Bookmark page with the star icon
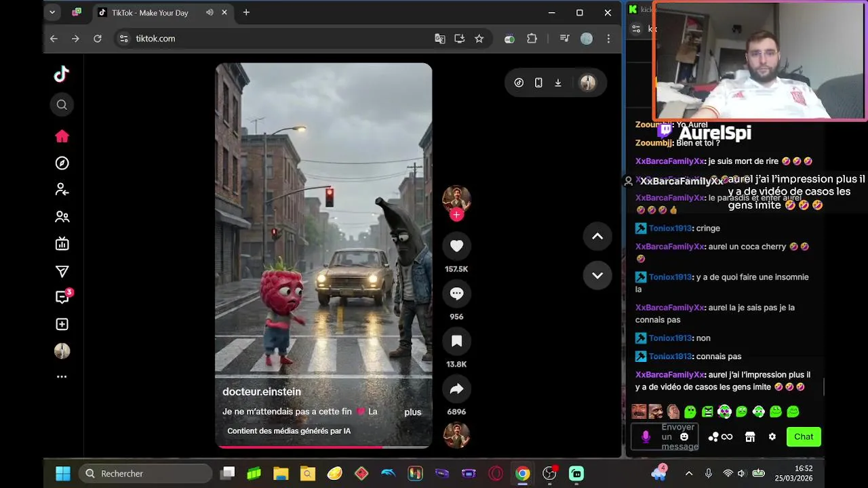The height and width of the screenshot is (488, 868). pos(479,39)
